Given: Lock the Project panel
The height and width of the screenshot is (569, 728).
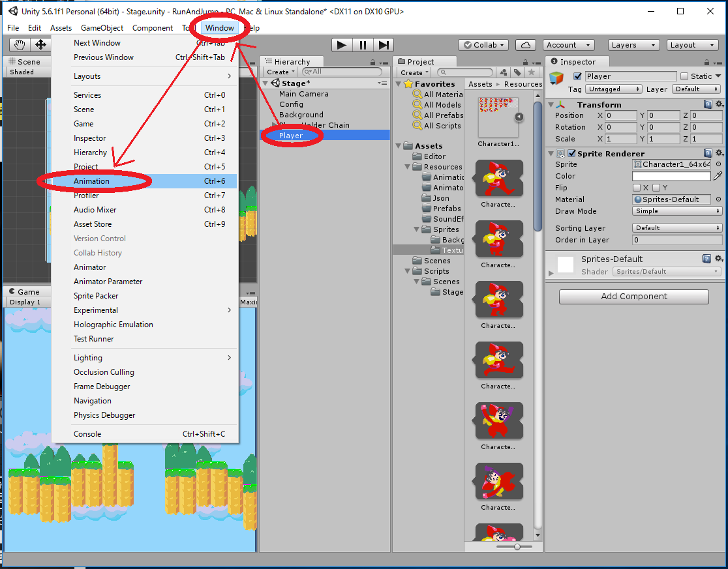Looking at the screenshot, I should coord(525,62).
